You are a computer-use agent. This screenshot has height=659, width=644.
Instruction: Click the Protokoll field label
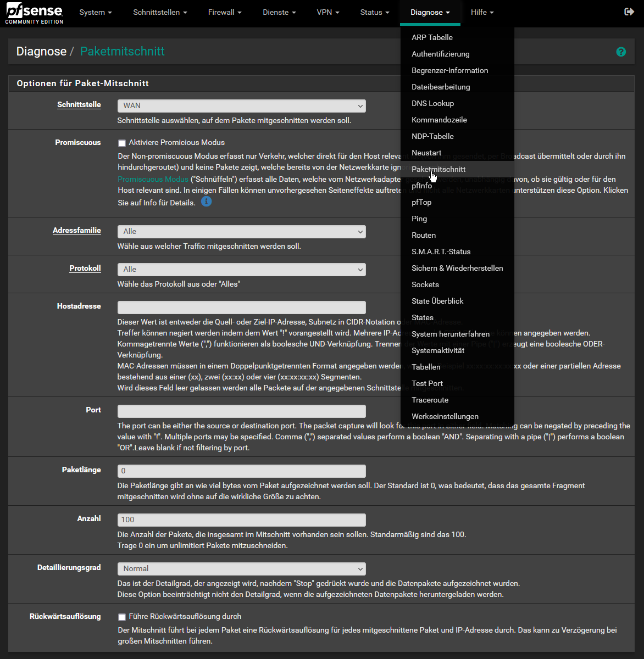[85, 268]
